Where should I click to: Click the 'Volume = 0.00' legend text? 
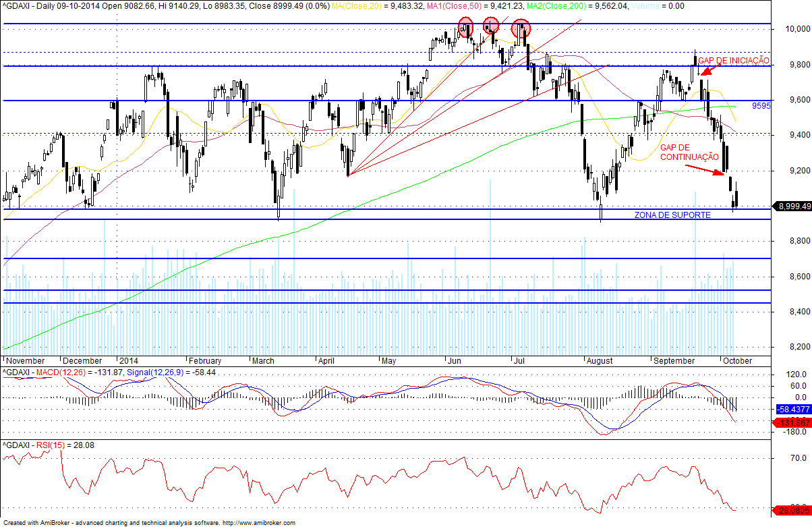pos(657,5)
